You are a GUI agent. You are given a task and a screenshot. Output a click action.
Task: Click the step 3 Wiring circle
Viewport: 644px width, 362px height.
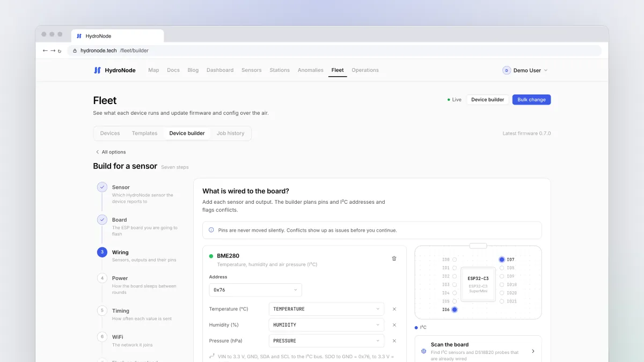(102, 252)
